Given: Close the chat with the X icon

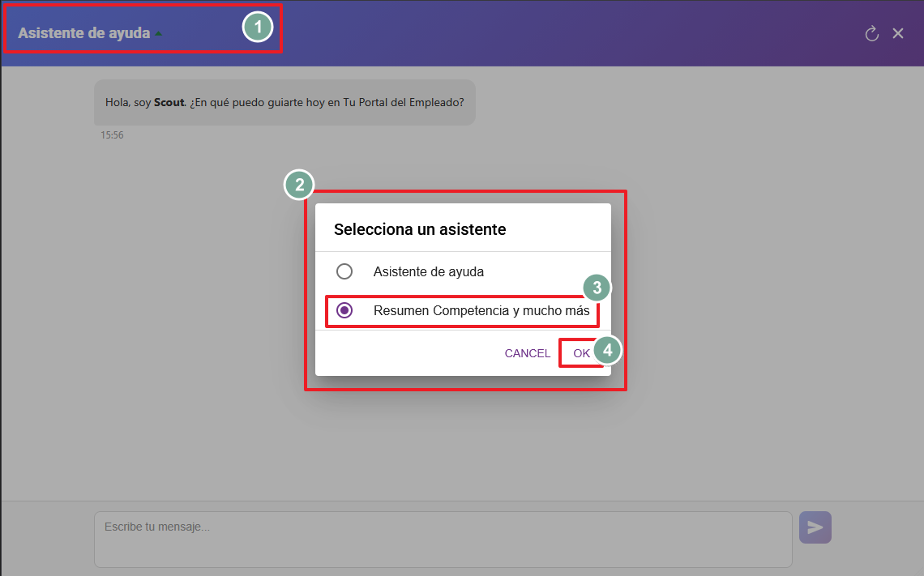Looking at the screenshot, I should [x=898, y=33].
